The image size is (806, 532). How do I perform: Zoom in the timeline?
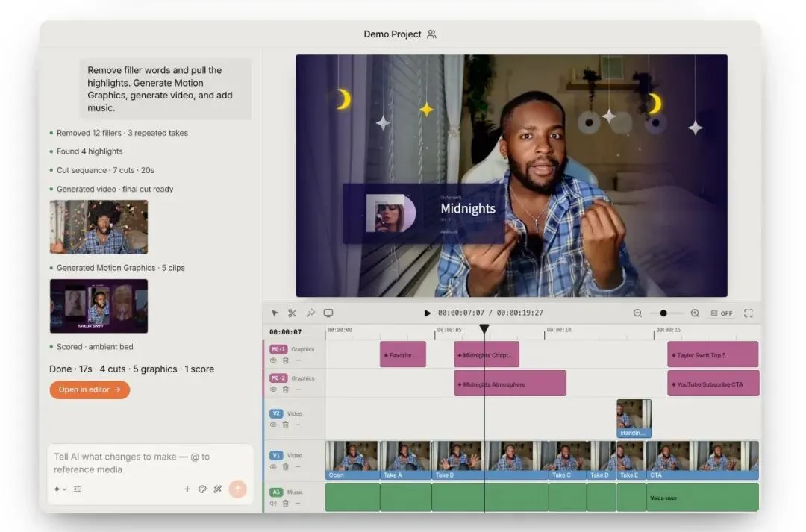(x=695, y=313)
